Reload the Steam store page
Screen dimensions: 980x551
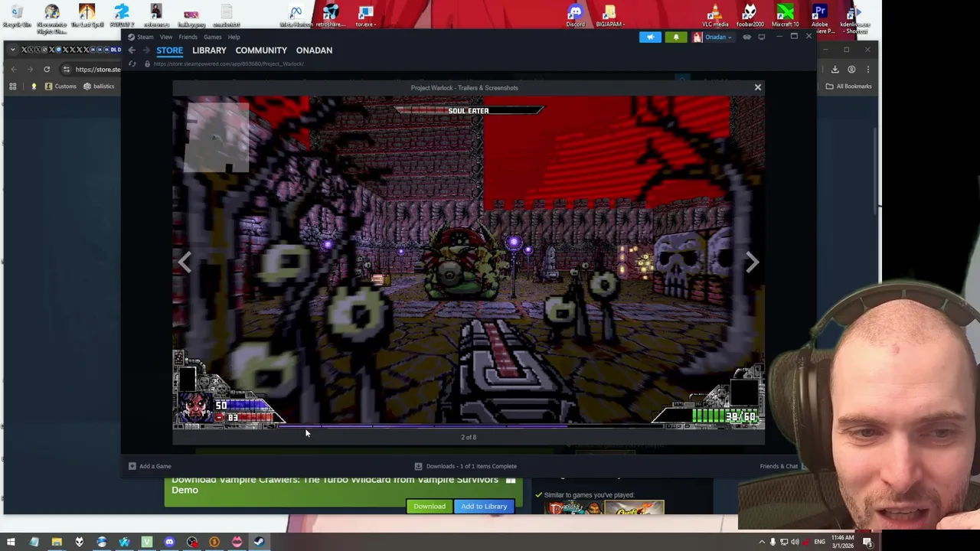coord(132,64)
